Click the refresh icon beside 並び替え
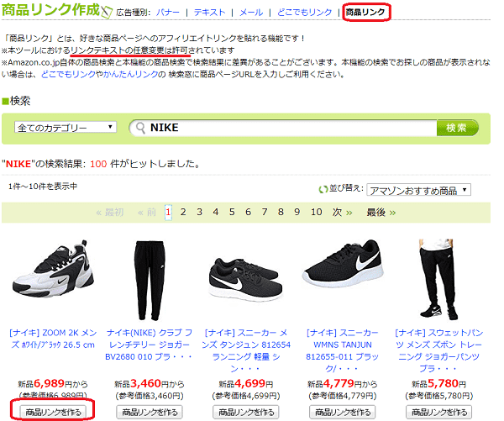 [323, 190]
